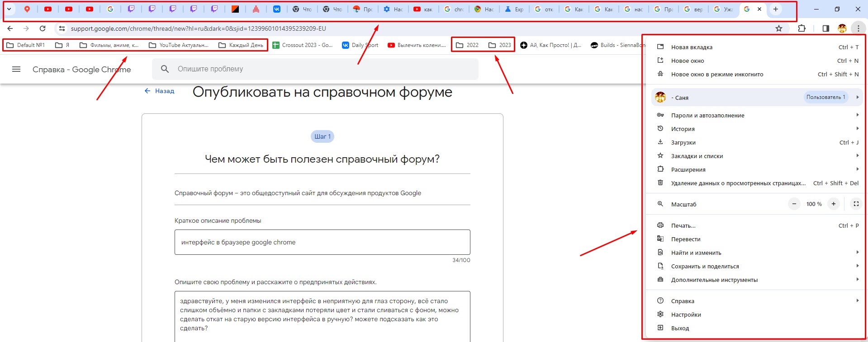
Task: Open the 'Daily Sport' VK bookmark
Action: point(360,45)
